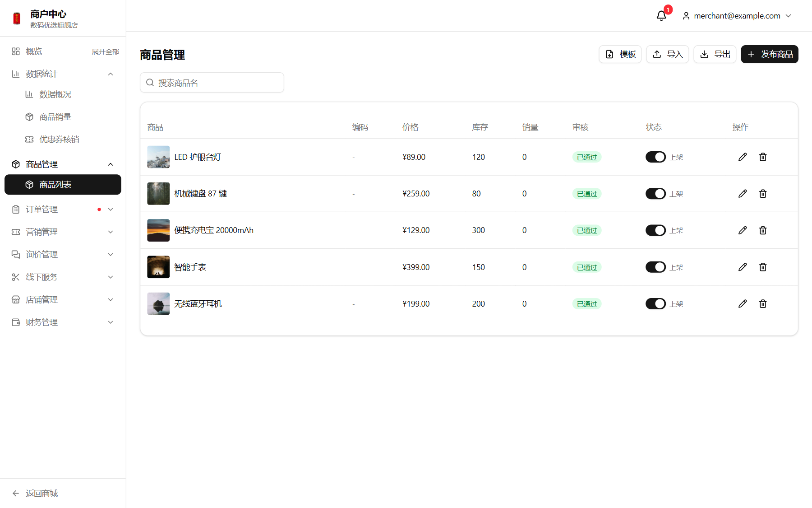Edit the 便携充电宝 20000mAh product
The height and width of the screenshot is (508, 812).
pos(743,230)
